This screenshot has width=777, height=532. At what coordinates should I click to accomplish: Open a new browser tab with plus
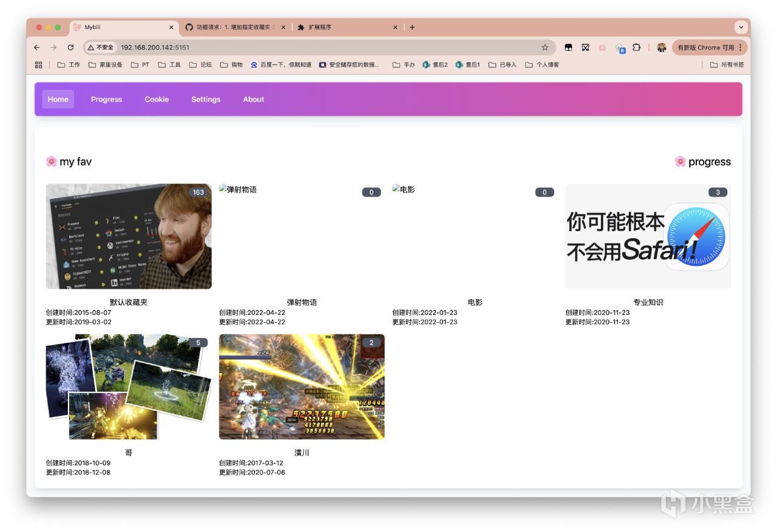(x=412, y=27)
